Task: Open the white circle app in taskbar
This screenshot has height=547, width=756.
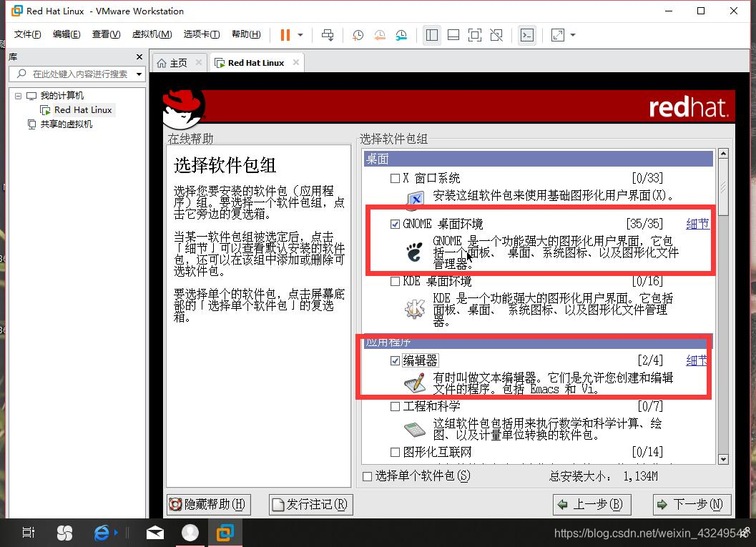Action: point(190,533)
